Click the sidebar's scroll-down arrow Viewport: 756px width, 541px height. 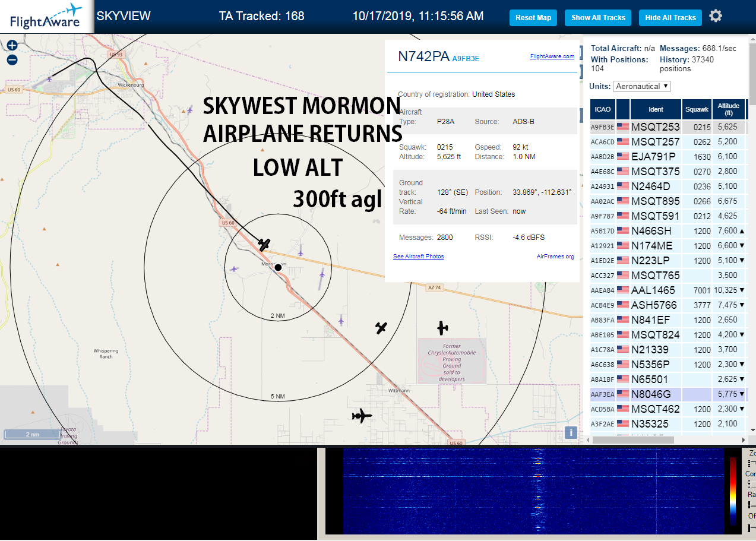[x=752, y=429]
